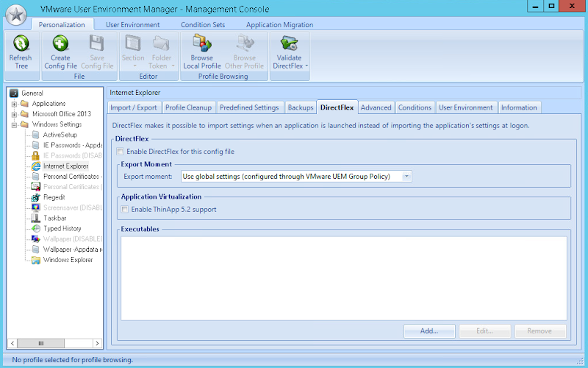
Task: Click the Windows Settings folder icon
Action: tap(24, 124)
